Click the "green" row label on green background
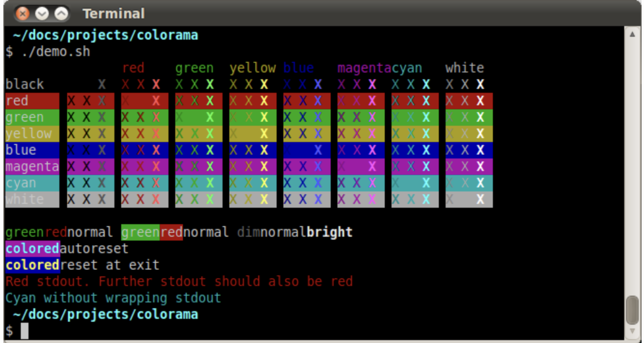 pos(25,117)
